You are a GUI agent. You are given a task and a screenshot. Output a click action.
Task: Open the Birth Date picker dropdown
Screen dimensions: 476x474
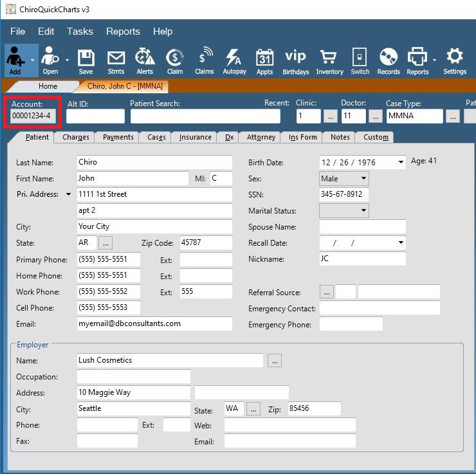401,163
